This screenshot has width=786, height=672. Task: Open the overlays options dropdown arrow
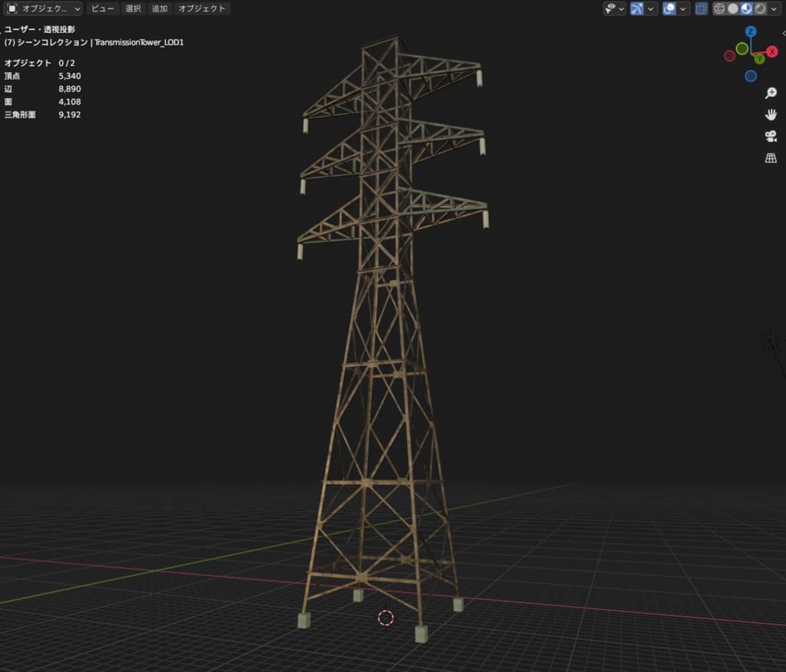[x=682, y=8]
